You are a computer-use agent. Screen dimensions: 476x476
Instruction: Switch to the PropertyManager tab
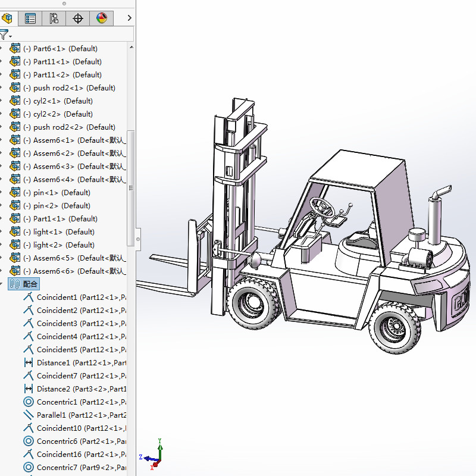[x=30, y=18]
